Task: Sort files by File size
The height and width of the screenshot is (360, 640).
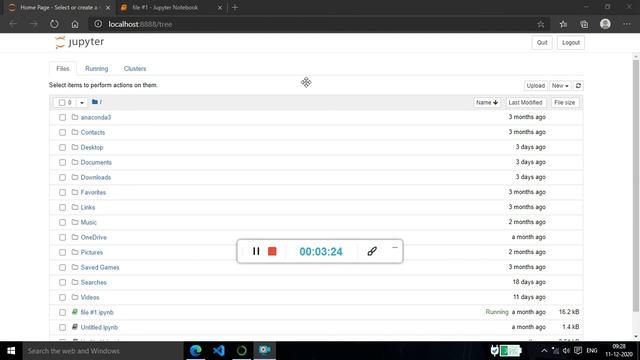Action: tap(564, 102)
